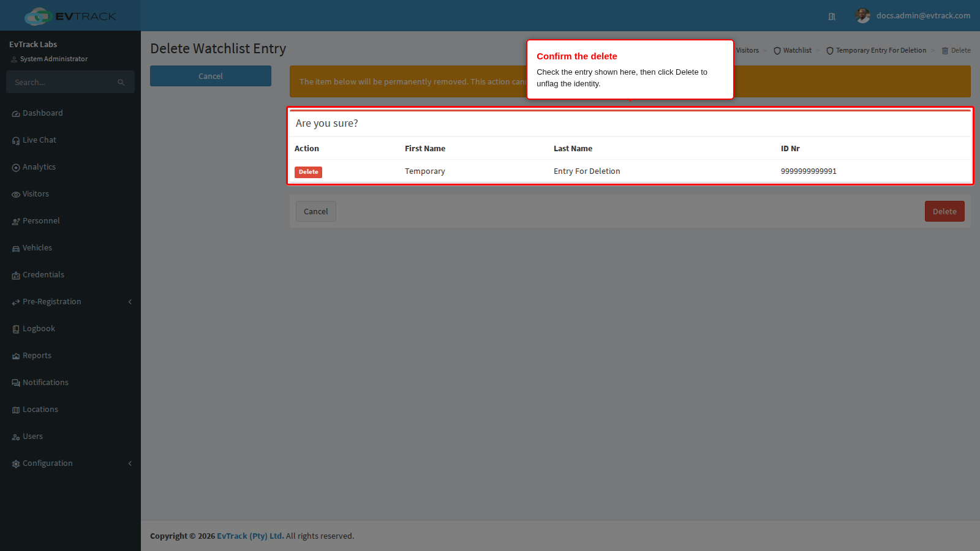Click the small Delete badge in table row
Image resolution: width=980 pixels, height=551 pixels.
[308, 172]
